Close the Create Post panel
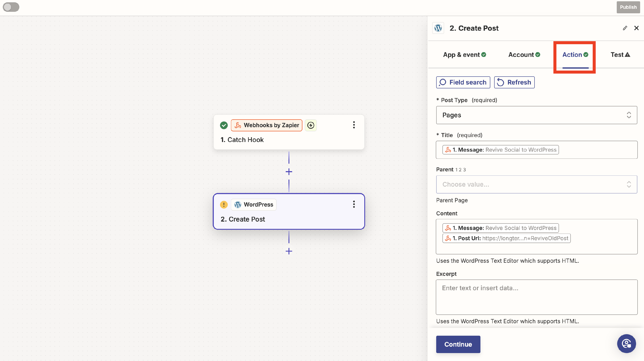644x361 pixels. pos(636,28)
